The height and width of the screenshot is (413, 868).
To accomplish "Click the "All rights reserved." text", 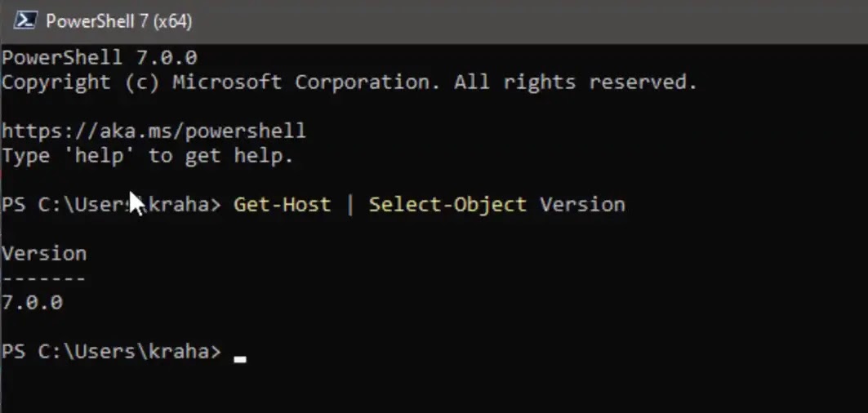I will (576, 82).
